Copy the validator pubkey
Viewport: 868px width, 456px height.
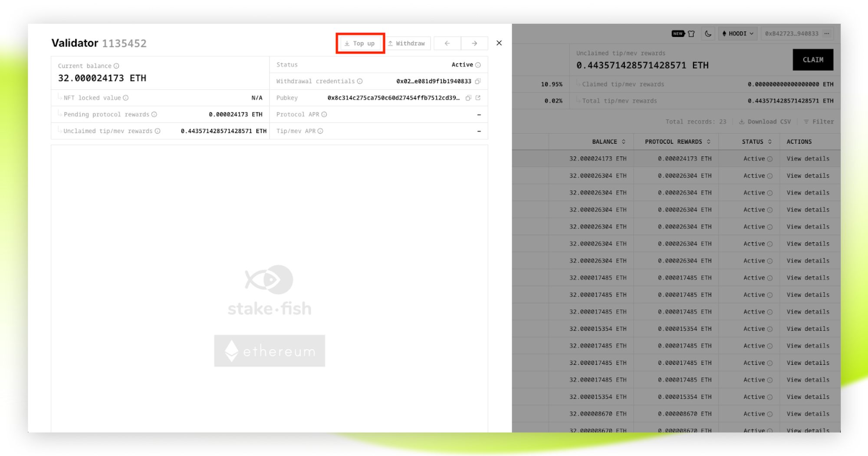pyautogui.click(x=468, y=98)
